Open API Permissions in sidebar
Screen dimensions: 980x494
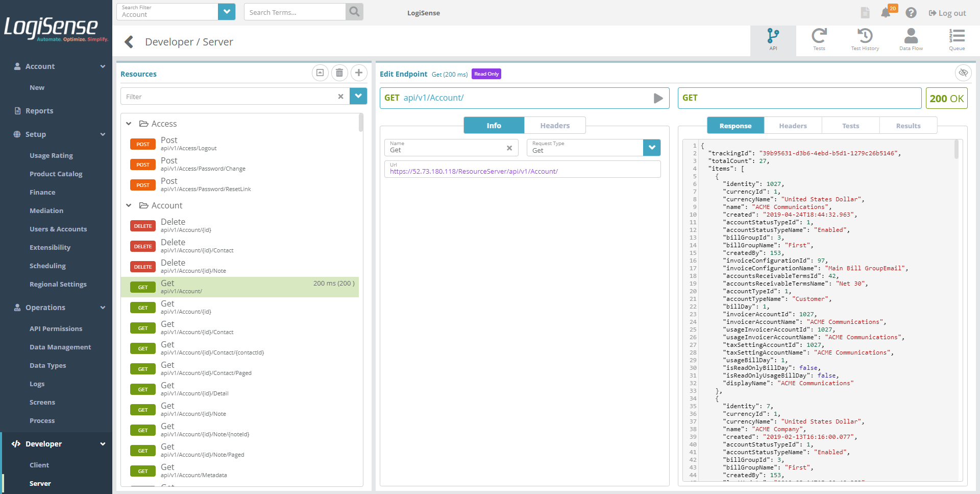point(56,329)
